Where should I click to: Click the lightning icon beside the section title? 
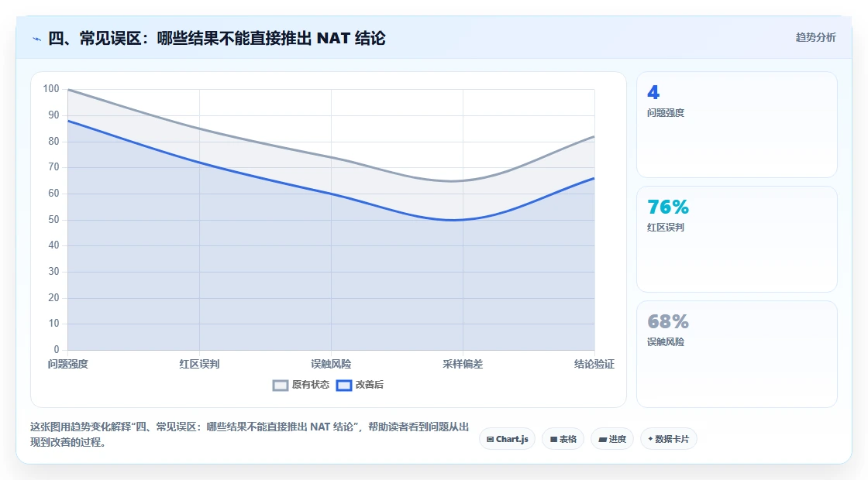pos(37,39)
